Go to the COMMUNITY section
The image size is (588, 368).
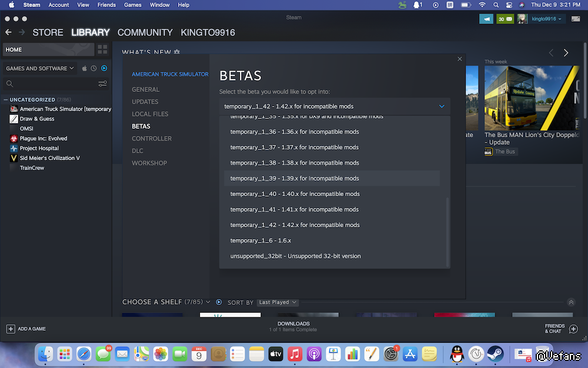click(x=145, y=32)
